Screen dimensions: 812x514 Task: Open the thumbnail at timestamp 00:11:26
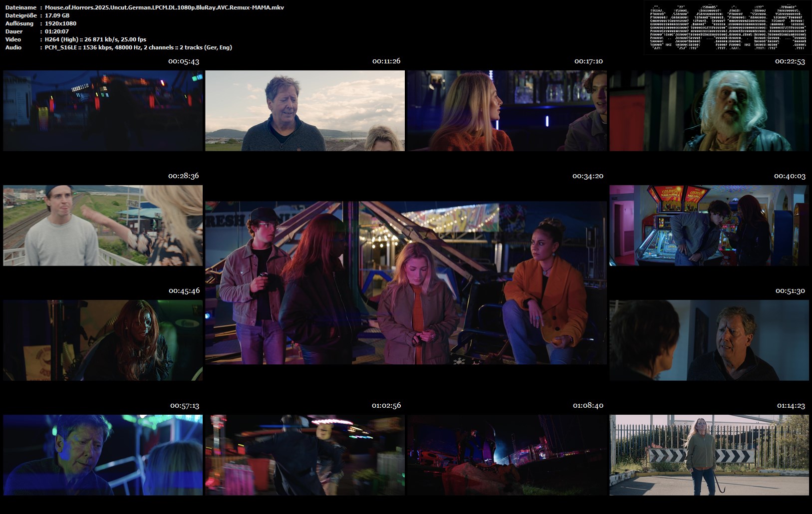[305, 111]
